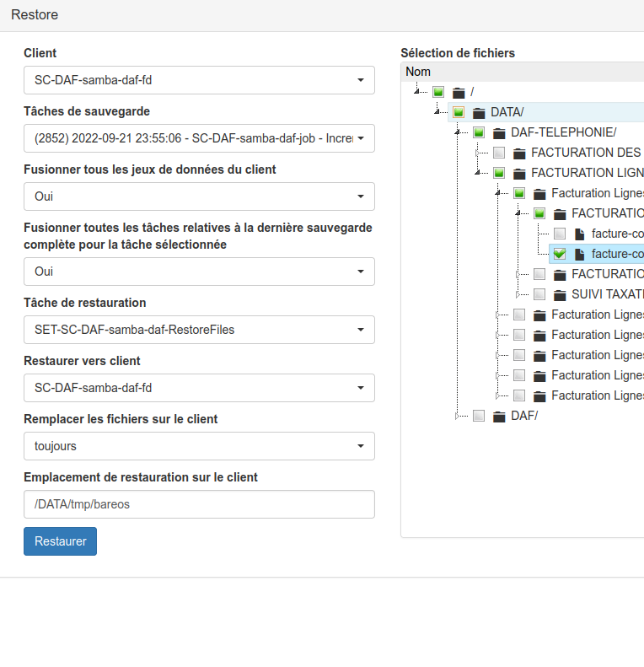The height and width of the screenshot is (667, 644).
Task: Select the DAF-TELEPHONIE/ folder icon
Action: tap(499, 132)
